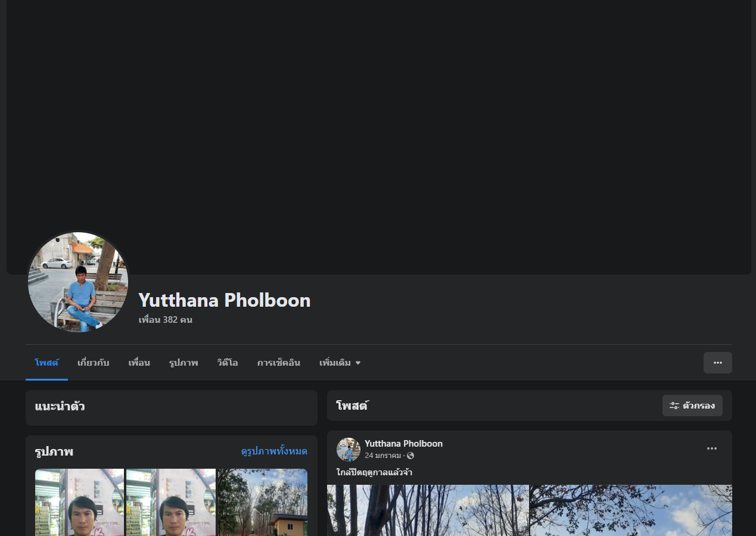Open the first selfie photo thumbnail
The width and height of the screenshot is (756, 536).
[x=80, y=502]
